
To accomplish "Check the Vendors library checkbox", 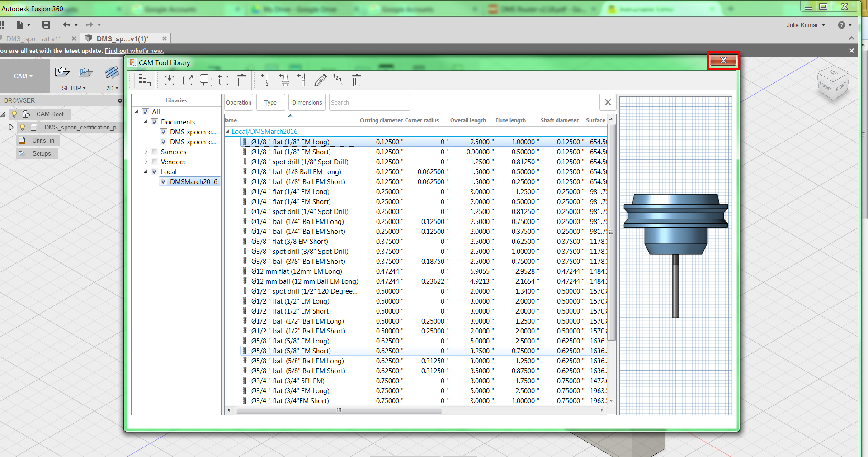I will [155, 162].
